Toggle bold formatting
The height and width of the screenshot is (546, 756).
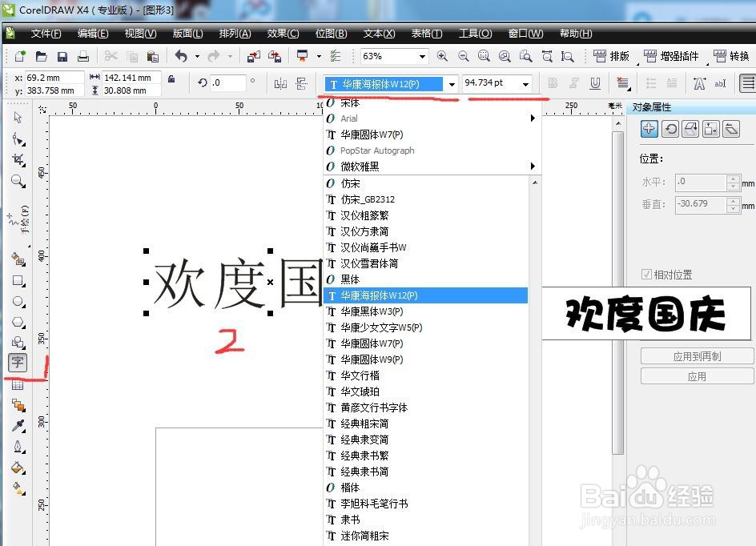553,83
